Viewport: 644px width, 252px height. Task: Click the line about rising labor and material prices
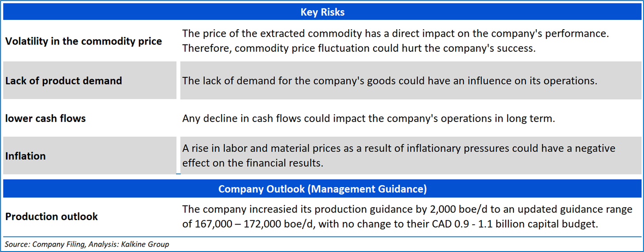coord(398,149)
